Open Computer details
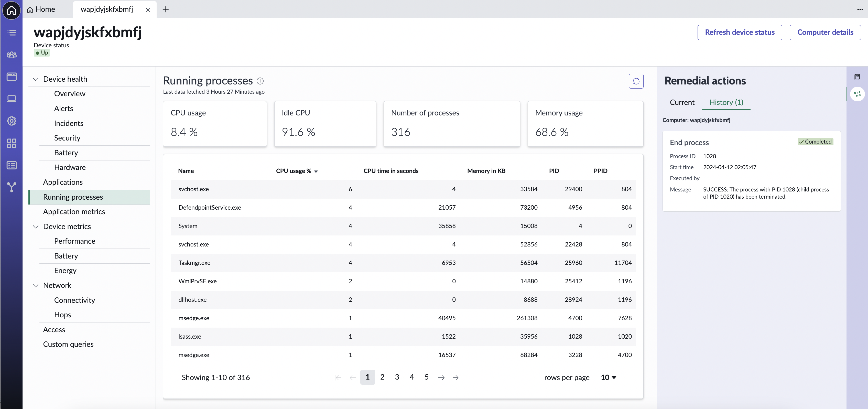 coord(825,32)
